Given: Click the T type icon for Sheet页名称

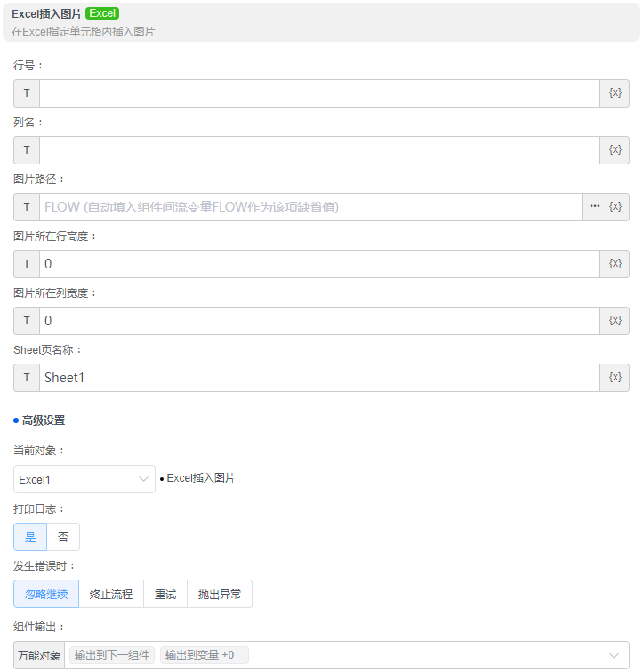Looking at the screenshot, I should pyautogui.click(x=27, y=378).
